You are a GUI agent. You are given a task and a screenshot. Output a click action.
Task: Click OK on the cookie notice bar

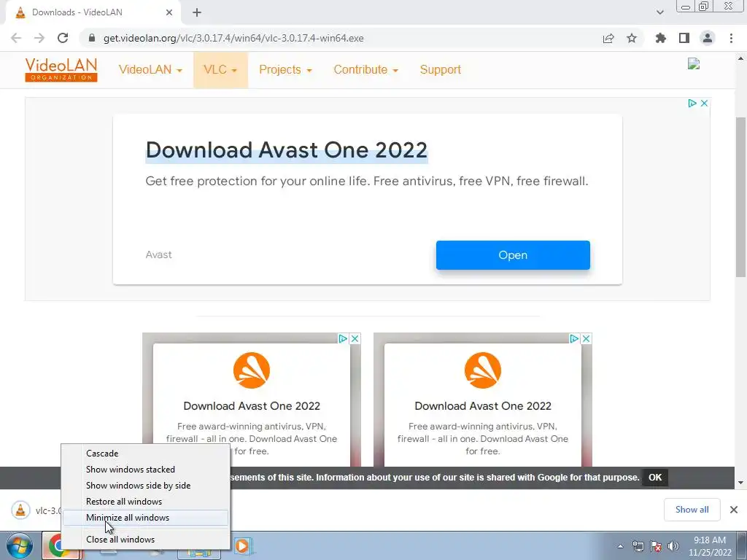[655, 477]
